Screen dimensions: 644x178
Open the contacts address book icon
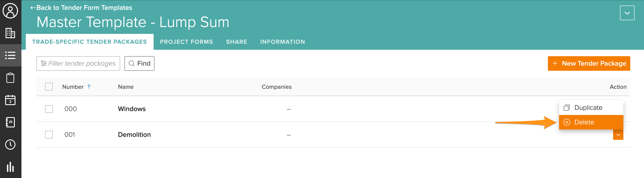(x=10, y=122)
